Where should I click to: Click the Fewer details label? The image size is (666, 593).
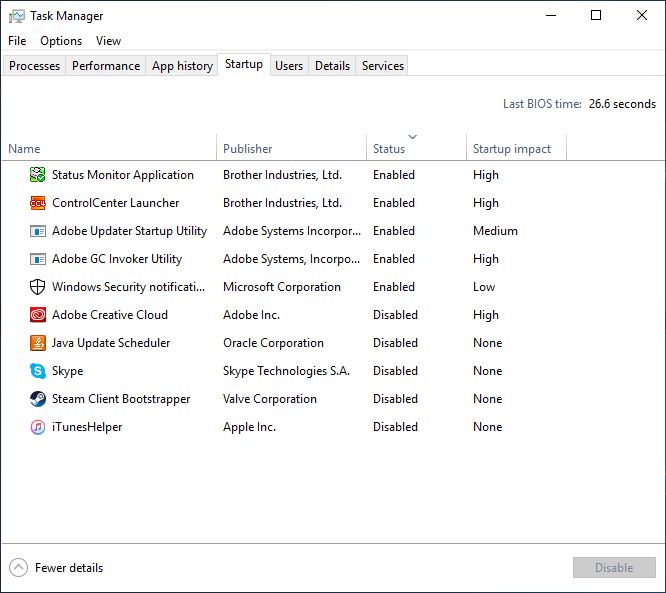point(69,568)
